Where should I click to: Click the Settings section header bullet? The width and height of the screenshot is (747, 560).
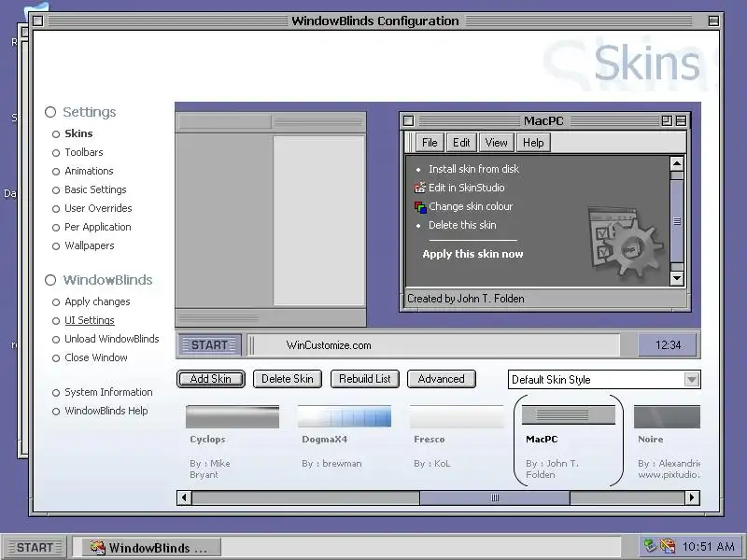click(x=50, y=112)
